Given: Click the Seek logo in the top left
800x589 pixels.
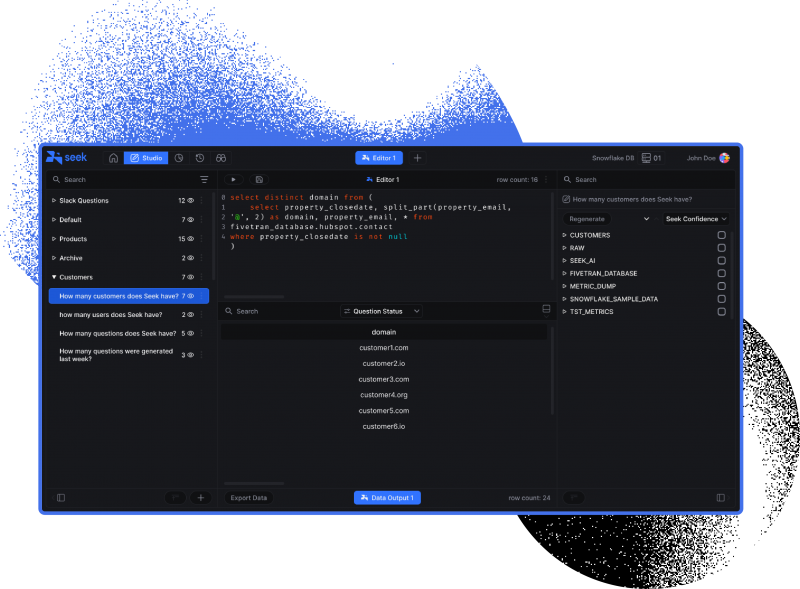Looking at the screenshot, I should click(x=68, y=158).
